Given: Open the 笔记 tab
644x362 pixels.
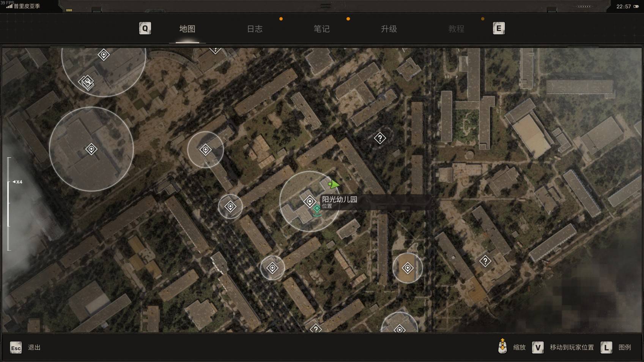Looking at the screenshot, I should (321, 29).
